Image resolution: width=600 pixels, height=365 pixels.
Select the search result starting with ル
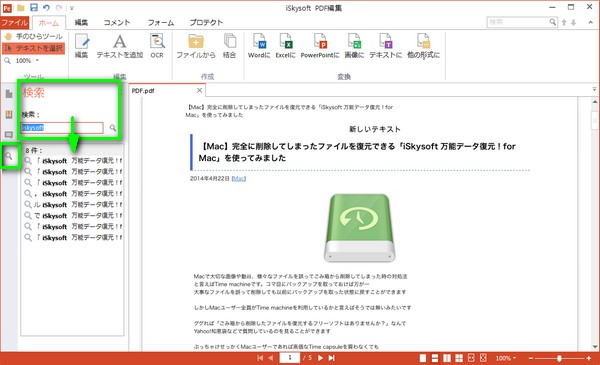(x=73, y=205)
